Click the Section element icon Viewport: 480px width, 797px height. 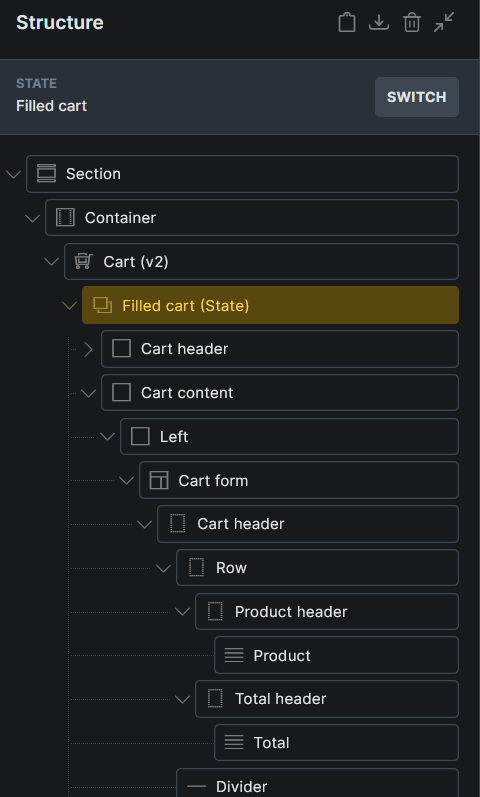(x=46, y=173)
